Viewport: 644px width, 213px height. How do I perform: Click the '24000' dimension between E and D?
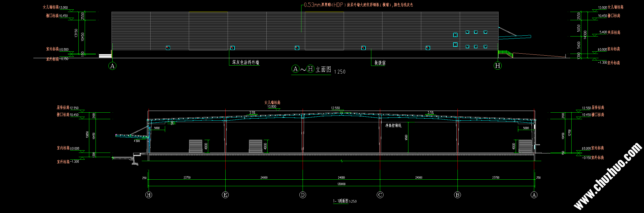pyautogui.click(x=264, y=177)
